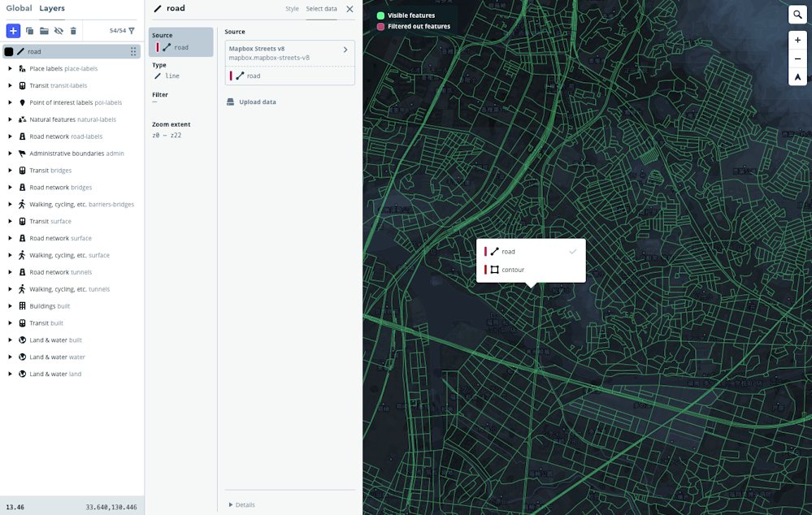Expand the Walking, cycling surface group
Viewport: 812px width, 515px height.
point(10,255)
